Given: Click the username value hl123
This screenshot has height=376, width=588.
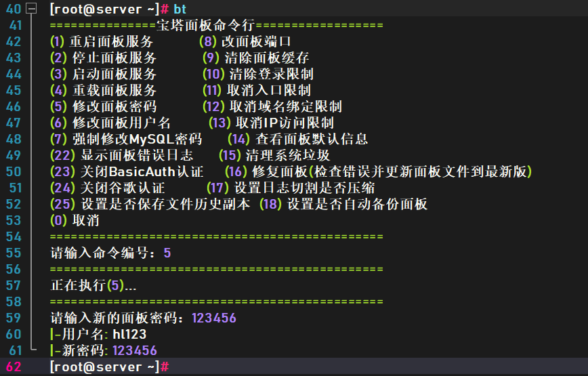Looking at the screenshot, I should coord(129,334).
